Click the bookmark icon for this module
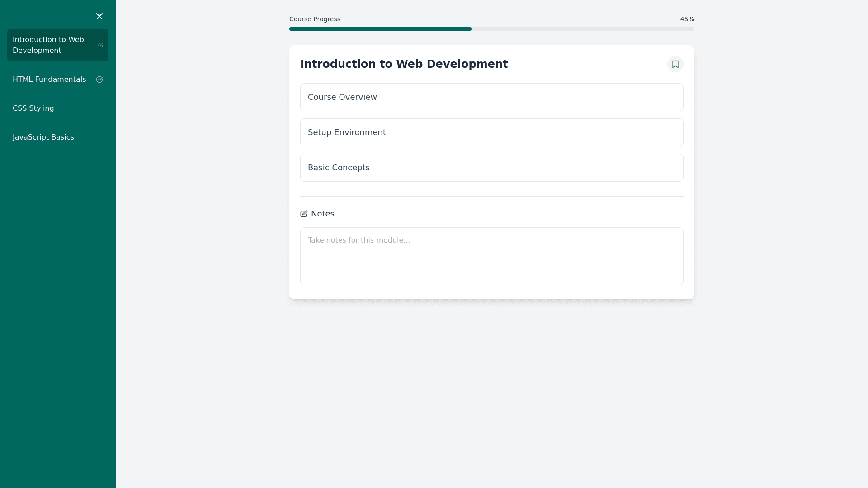 [675, 64]
